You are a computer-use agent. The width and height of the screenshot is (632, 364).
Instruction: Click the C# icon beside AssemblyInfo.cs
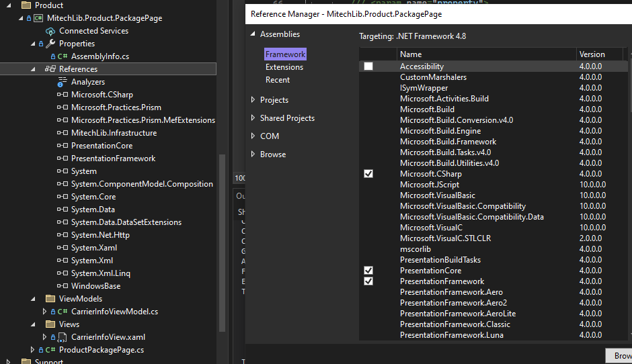coord(63,56)
